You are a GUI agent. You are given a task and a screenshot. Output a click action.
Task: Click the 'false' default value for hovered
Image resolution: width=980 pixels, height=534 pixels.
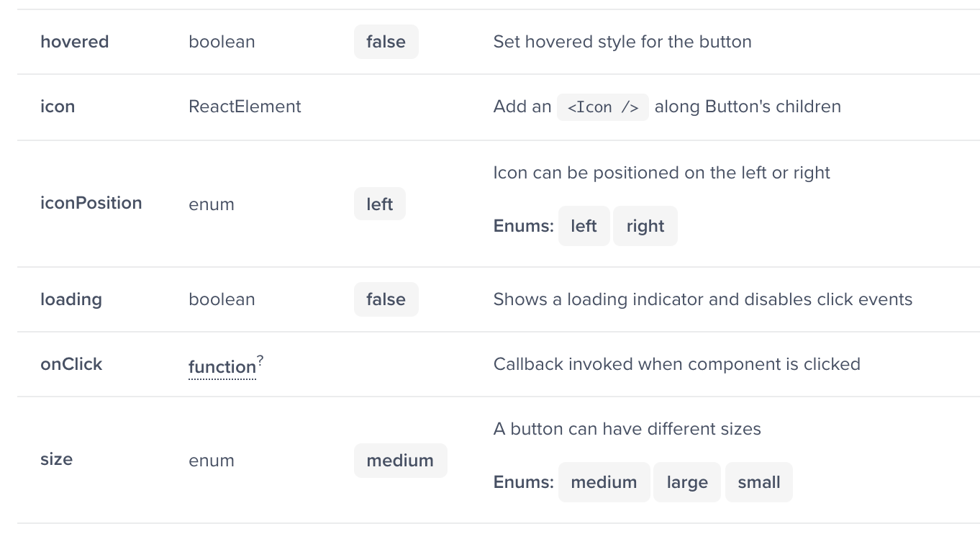(386, 42)
